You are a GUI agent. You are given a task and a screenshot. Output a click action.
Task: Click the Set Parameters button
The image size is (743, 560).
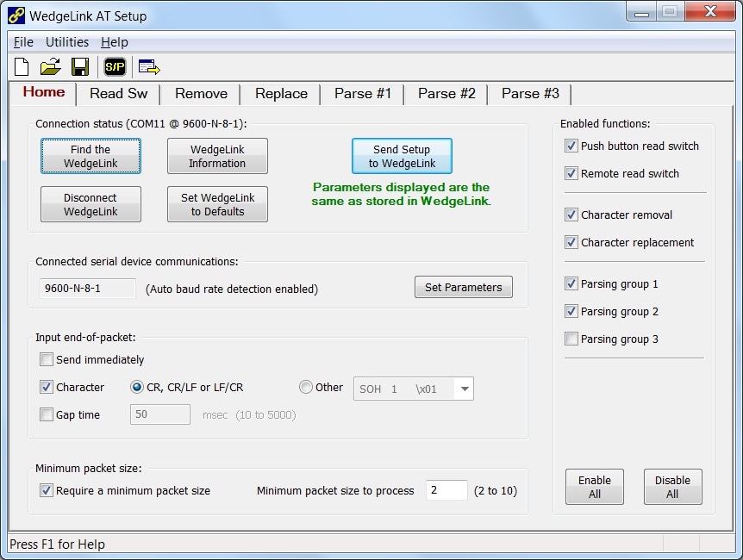(x=464, y=287)
